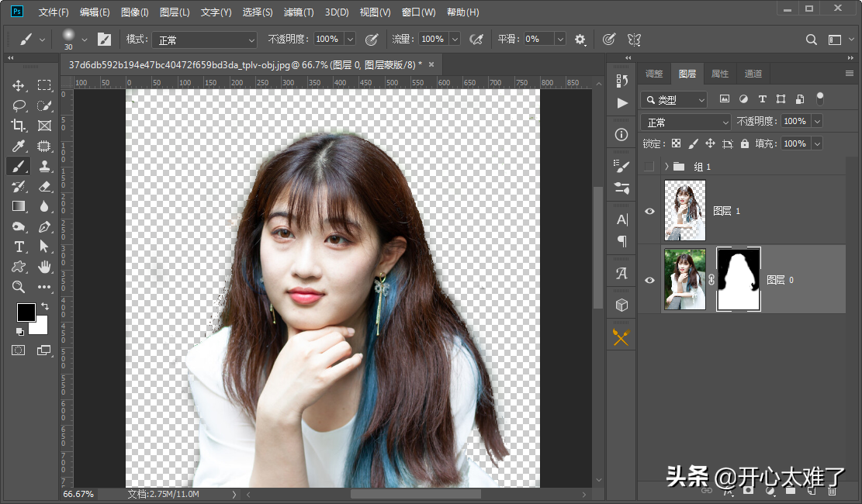
Task: Select the Crop tool
Action: 19,126
